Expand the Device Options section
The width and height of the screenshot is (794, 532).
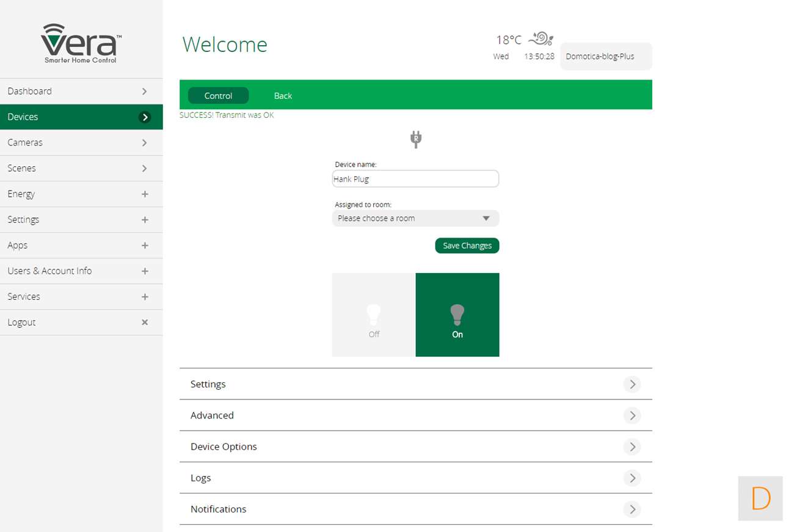pyautogui.click(x=632, y=446)
